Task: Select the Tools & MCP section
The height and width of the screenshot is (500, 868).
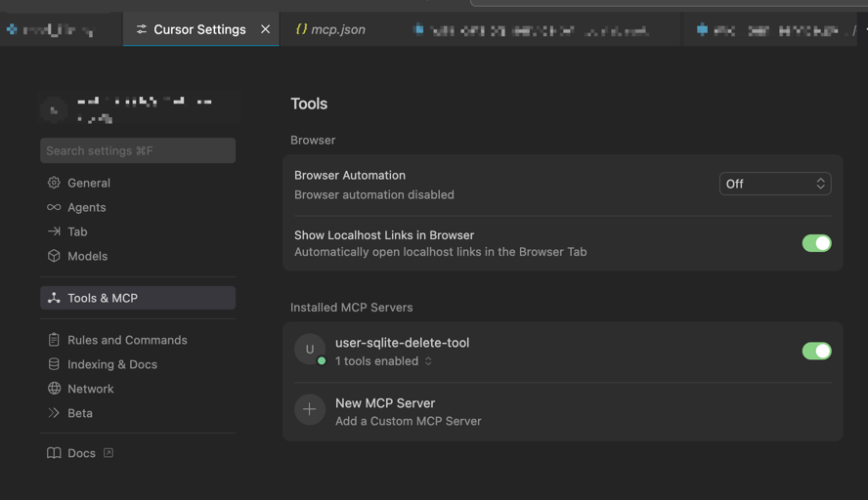Action: pyautogui.click(x=138, y=298)
